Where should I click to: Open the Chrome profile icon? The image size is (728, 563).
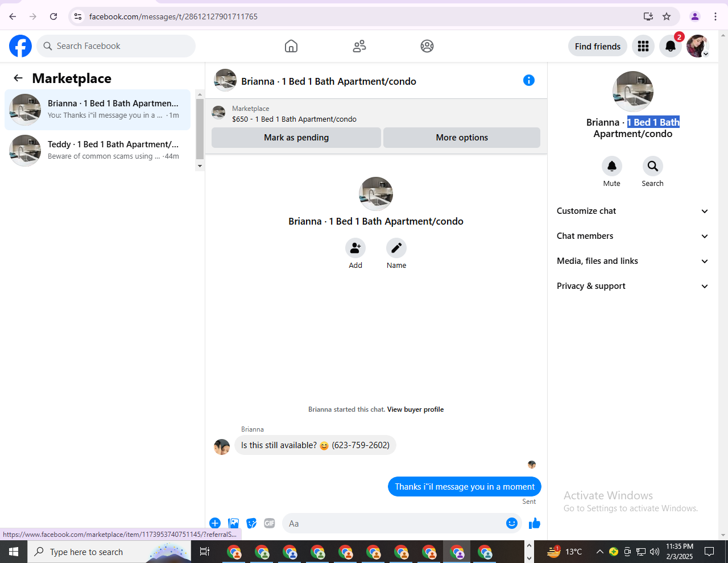pos(695,16)
